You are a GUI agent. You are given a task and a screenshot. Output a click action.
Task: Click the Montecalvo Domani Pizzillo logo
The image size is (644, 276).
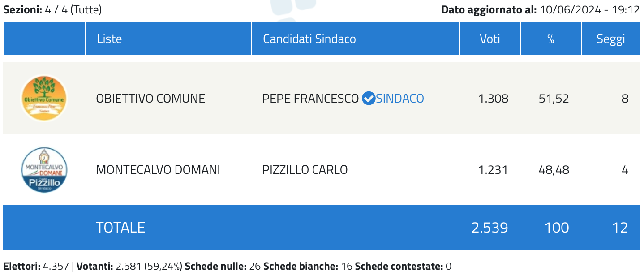pyautogui.click(x=44, y=170)
